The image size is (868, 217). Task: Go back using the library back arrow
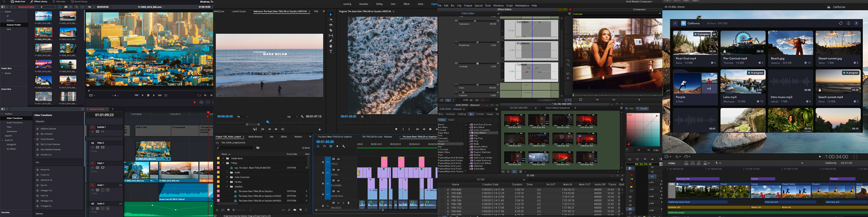(x=675, y=23)
